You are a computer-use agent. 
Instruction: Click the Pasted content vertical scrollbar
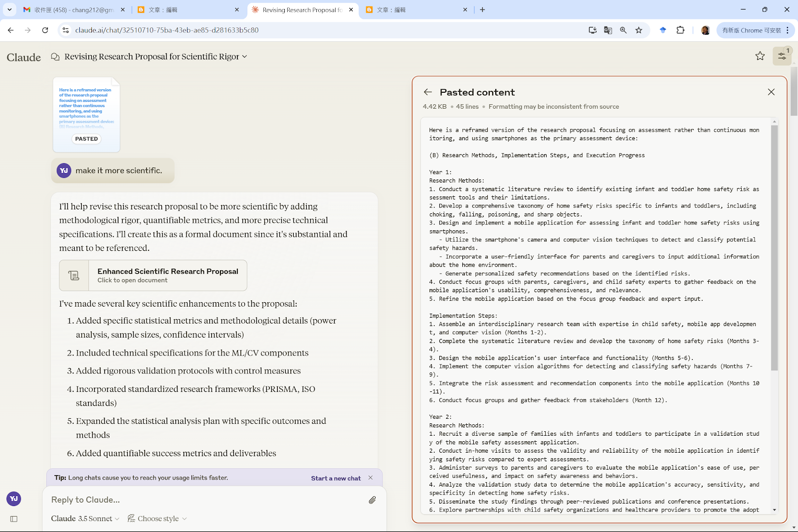(774, 248)
